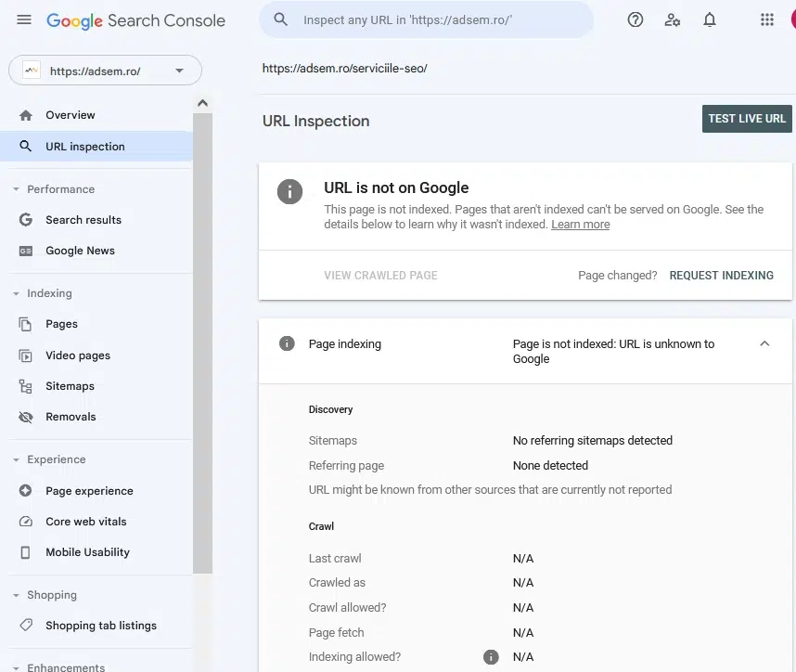Collapse the Page indexing section chevron
The image size is (796, 672).
[x=764, y=343]
